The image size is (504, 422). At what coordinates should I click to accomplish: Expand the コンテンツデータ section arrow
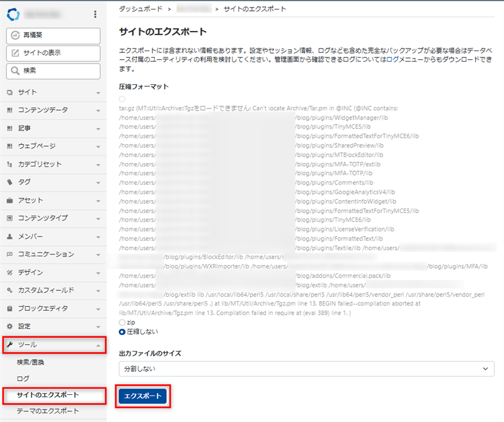coord(98,111)
